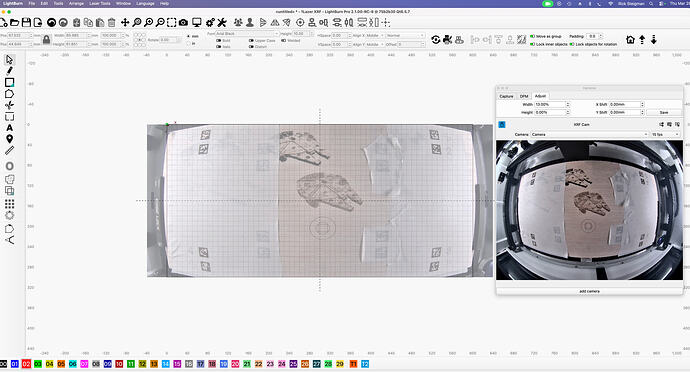
Task: Click the Open file folder icon
Action: pyautogui.click(x=15, y=22)
